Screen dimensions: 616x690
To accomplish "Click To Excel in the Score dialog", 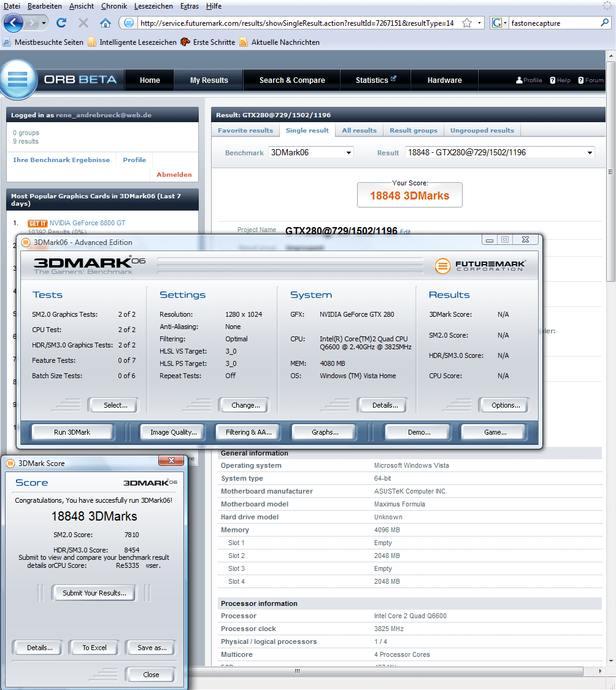I will coord(94,648).
